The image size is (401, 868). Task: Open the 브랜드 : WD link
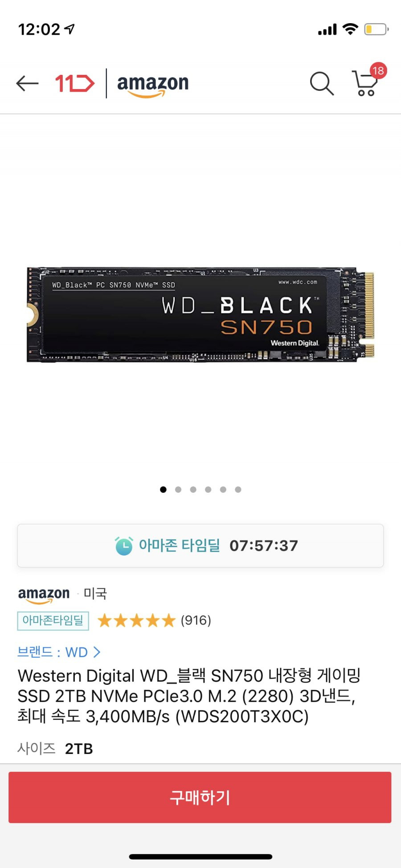(x=59, y=652)
